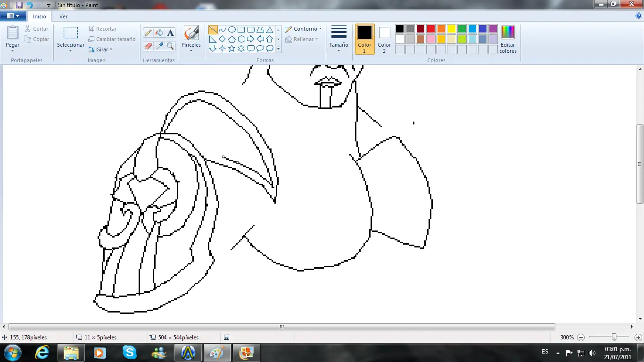
Task: Activate Color 2 background selector
Action: [x=384, y=39]
